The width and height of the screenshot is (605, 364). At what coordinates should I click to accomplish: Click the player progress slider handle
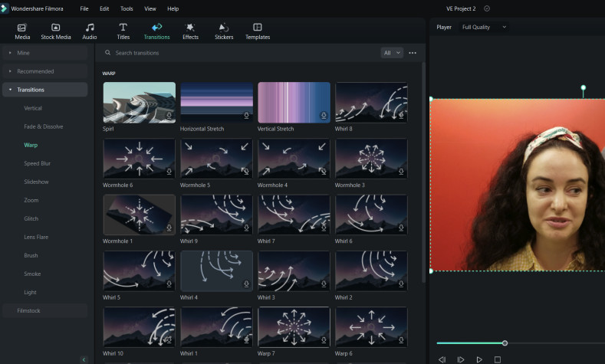(505, 343)
